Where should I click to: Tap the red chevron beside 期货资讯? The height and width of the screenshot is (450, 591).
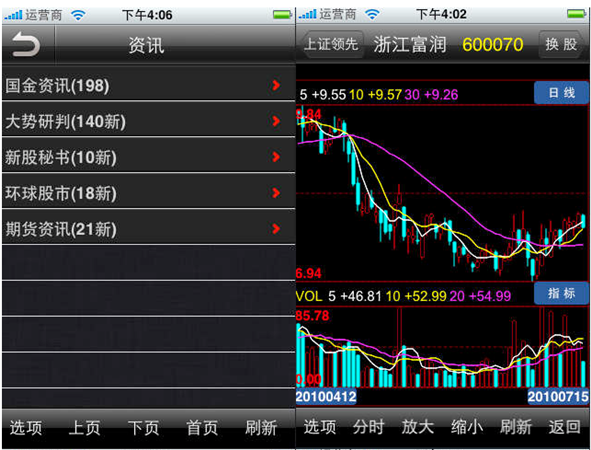tap(276, 228)
